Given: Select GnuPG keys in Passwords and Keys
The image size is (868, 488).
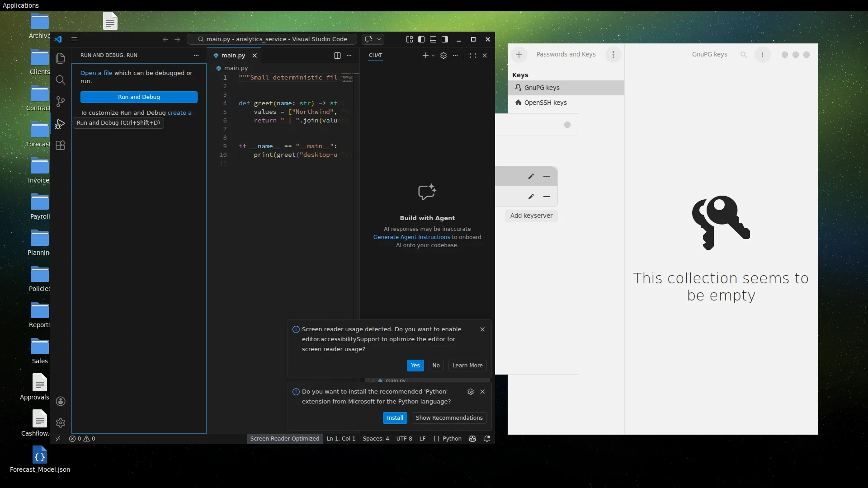Looking at the screenshot, I should (x=566, y=88).
